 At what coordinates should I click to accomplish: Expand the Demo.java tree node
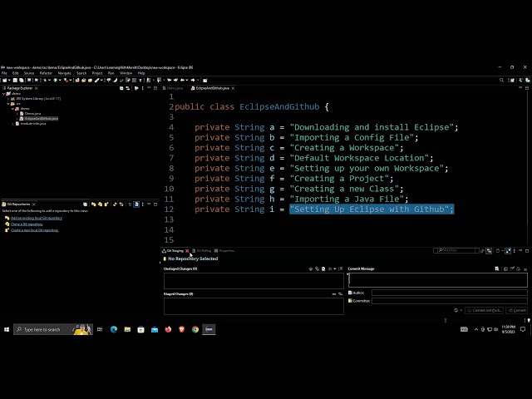(x=17, y=114)
